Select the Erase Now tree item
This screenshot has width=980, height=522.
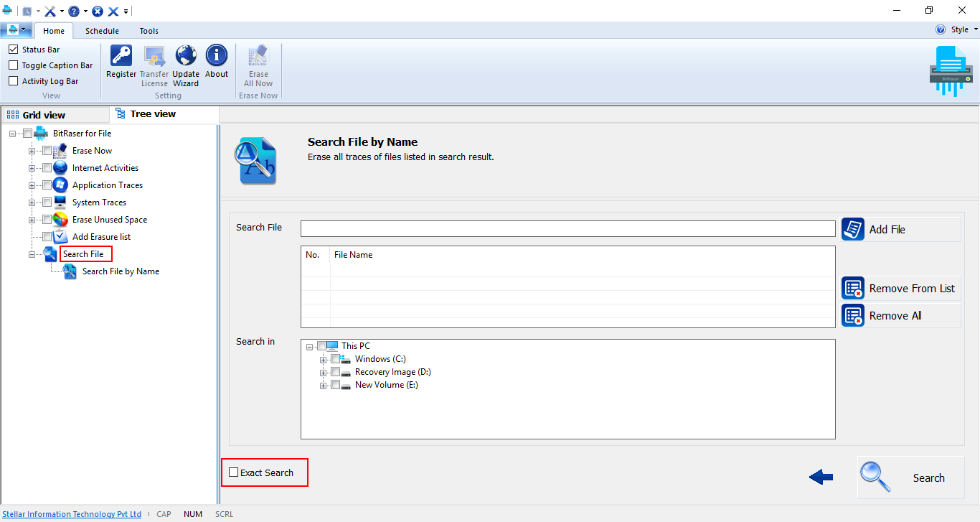tap(92, 151)
